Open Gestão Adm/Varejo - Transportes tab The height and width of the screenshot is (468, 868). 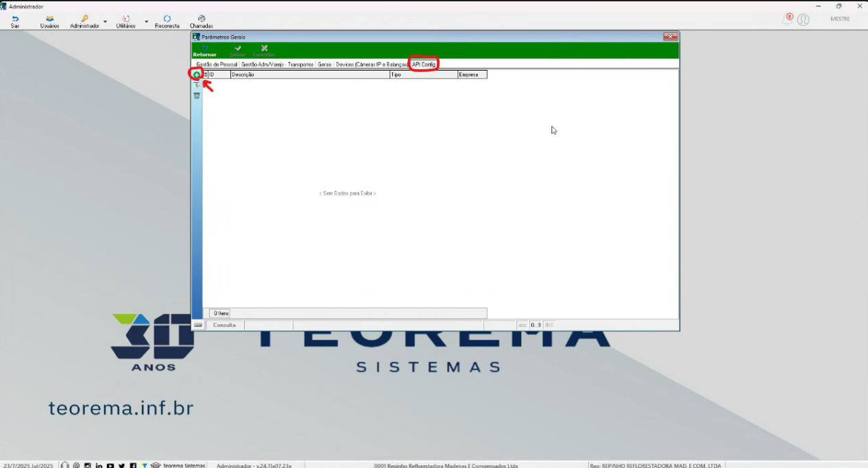(x=277, y=64)
